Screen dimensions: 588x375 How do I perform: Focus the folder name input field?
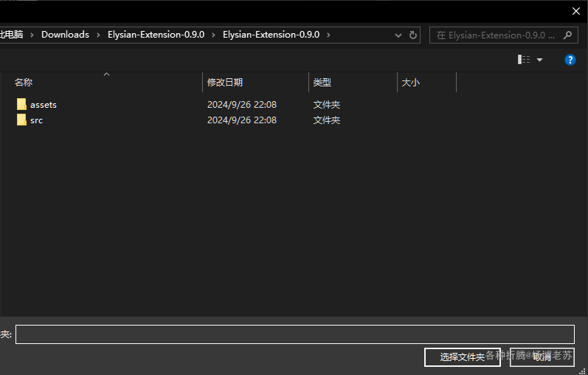295,334
